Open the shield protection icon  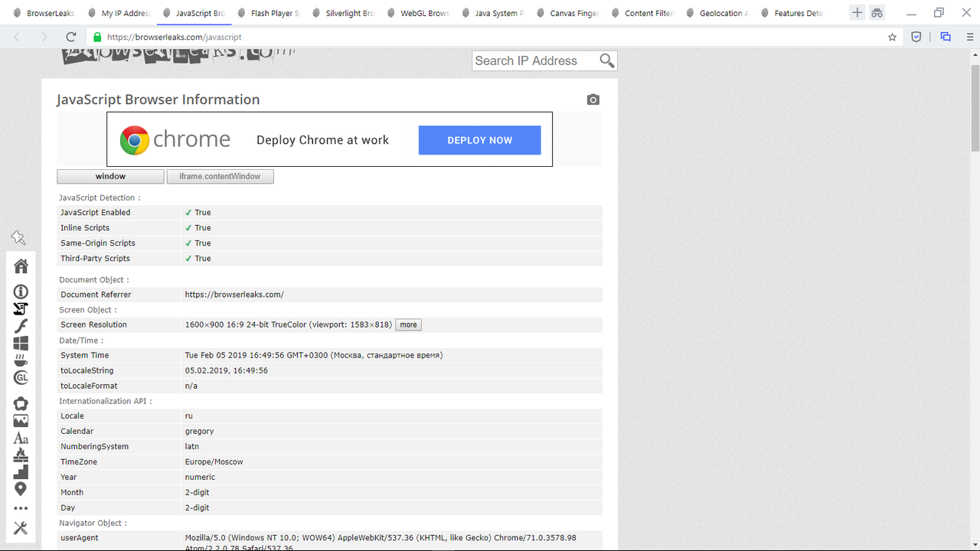[x=916, y=37]
